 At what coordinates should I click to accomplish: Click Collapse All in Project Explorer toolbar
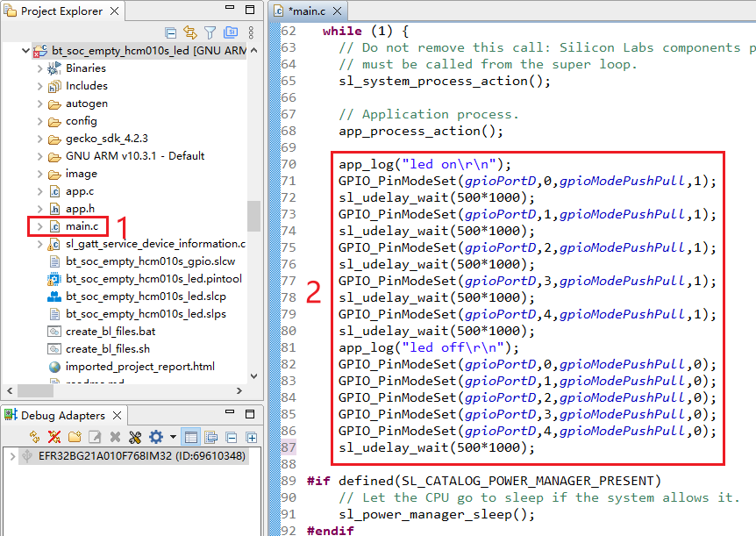[x=170, y=32]
